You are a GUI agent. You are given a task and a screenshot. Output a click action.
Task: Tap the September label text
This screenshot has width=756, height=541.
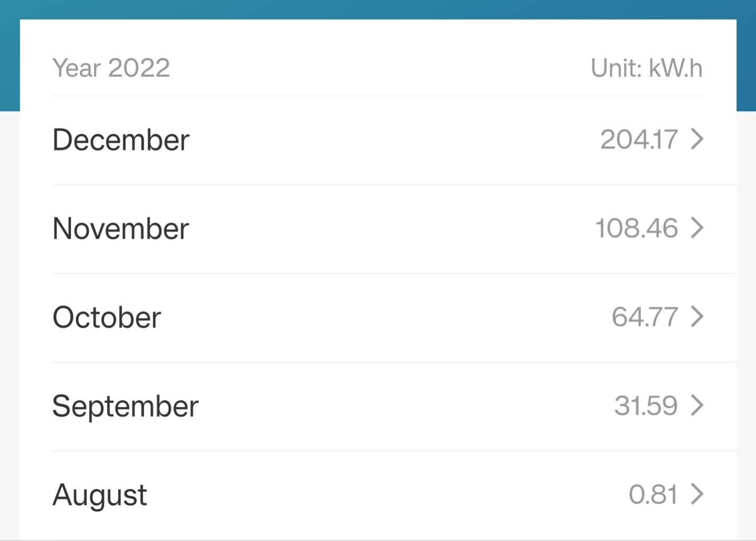click(125, 407)
